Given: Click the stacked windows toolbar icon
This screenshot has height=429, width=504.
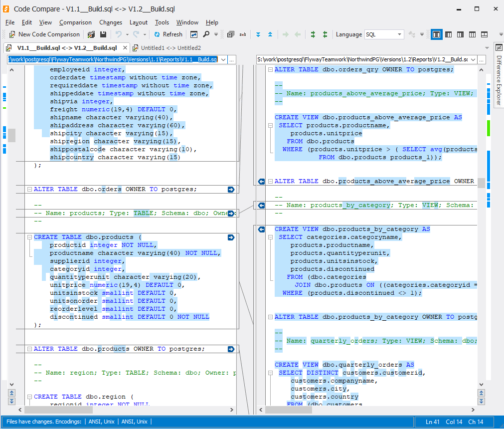Looking at the screenshot, I should tap(230, 34).
